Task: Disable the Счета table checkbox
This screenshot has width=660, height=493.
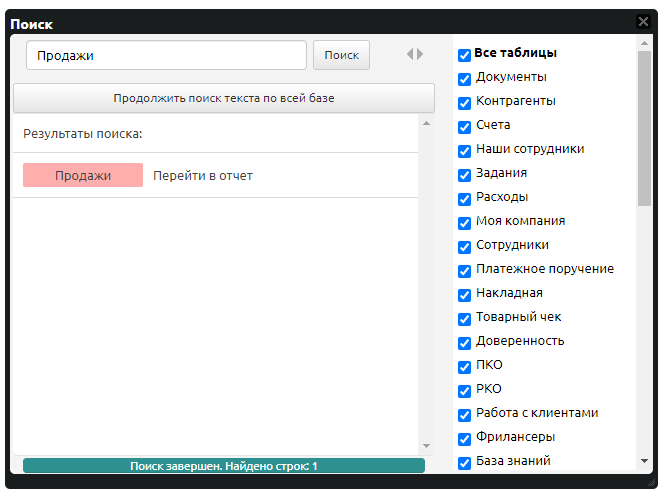Action: (464, 127)
